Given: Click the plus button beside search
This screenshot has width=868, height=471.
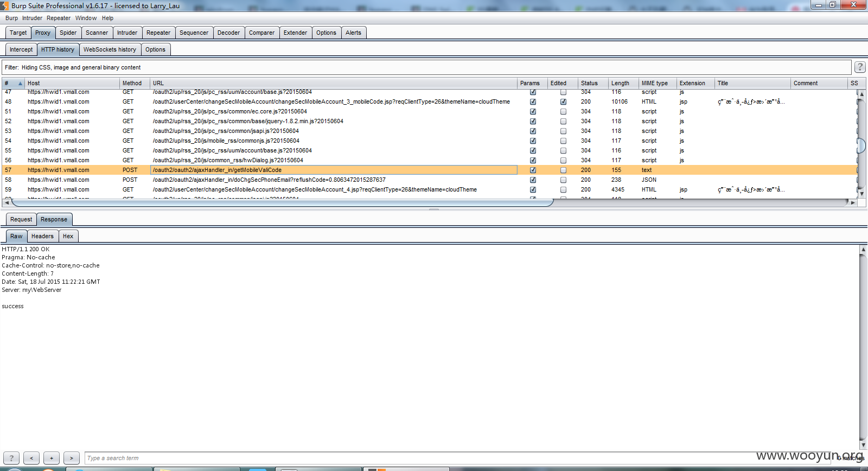Looking at the screenshot, I should [x=52, y=458].
